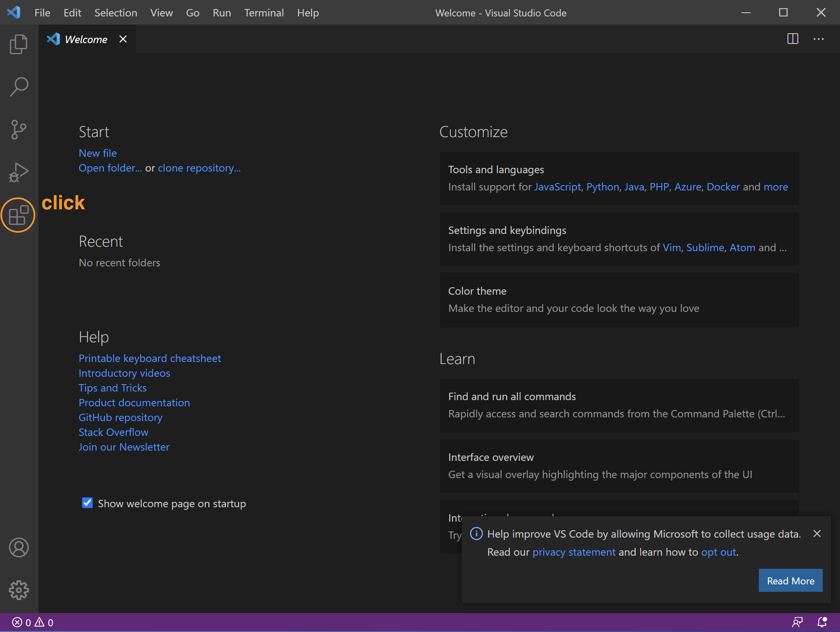Click the Accounts icon in activity bar
Viewport: 840px width, 632px height.
pos(18,547)
